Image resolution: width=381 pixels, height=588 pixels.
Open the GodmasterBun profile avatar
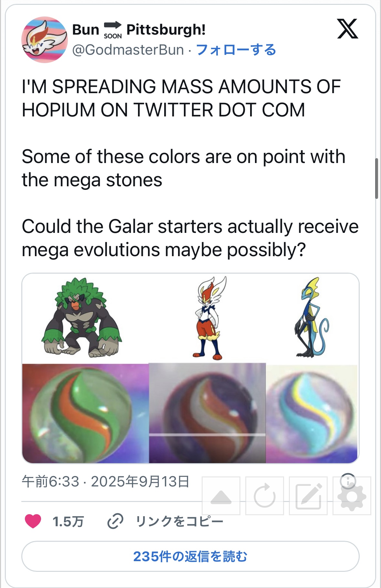pyautogui.click(x=45, y=39)
